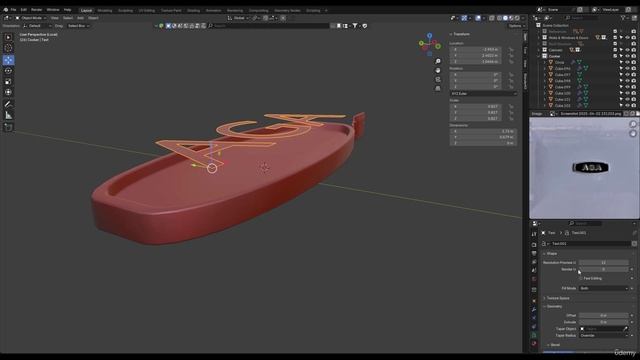Select the Annotate tool
This screenshot has width=640, height=360.
point(8,104)
